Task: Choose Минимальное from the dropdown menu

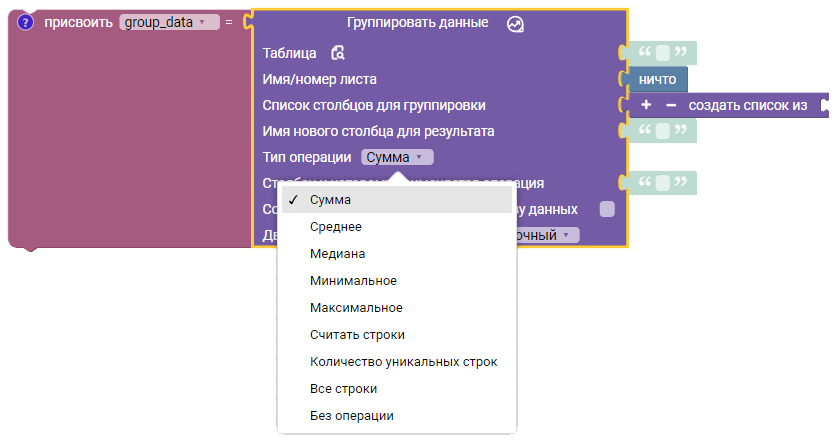Action: click(x=397, y=281)
